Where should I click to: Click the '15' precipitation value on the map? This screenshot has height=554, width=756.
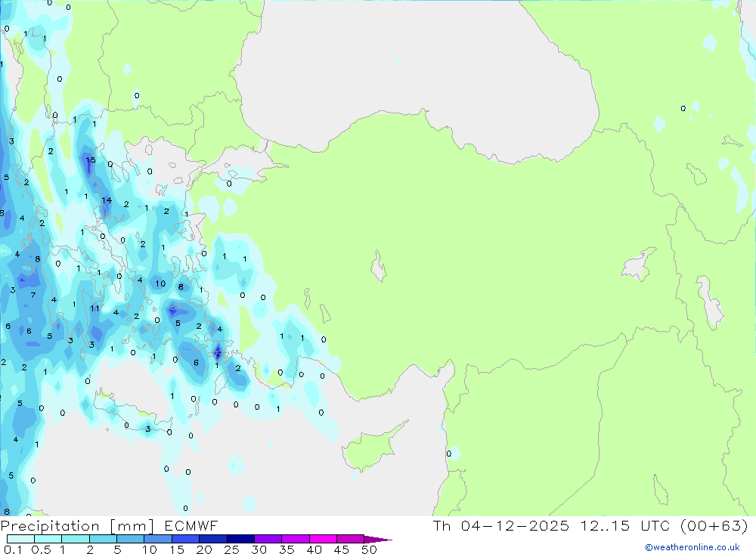pyautogui.click(x=91, y=160)
